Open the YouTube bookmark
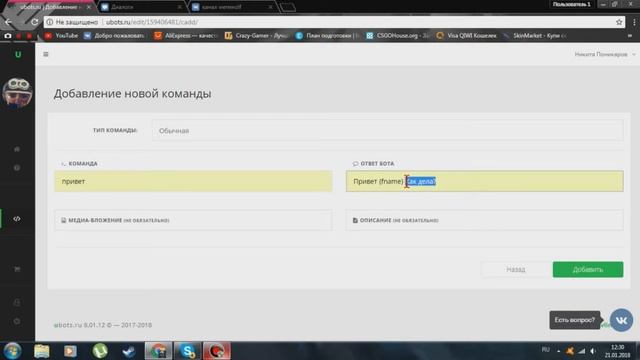 pyautogui.click(x=62, y=36)
